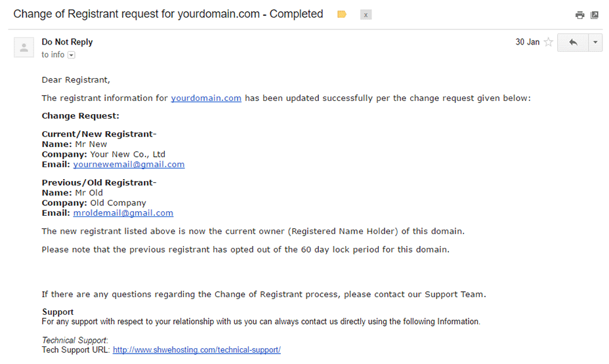Open email in new window icon
The width and height of the screenshot is (609, 364).
pos(595,15)
